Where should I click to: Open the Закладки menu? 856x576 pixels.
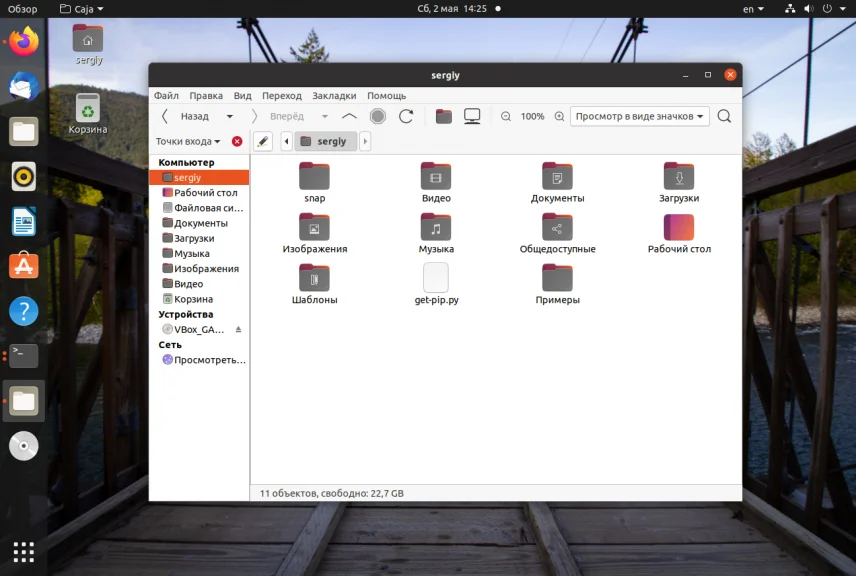click(334, 96)
